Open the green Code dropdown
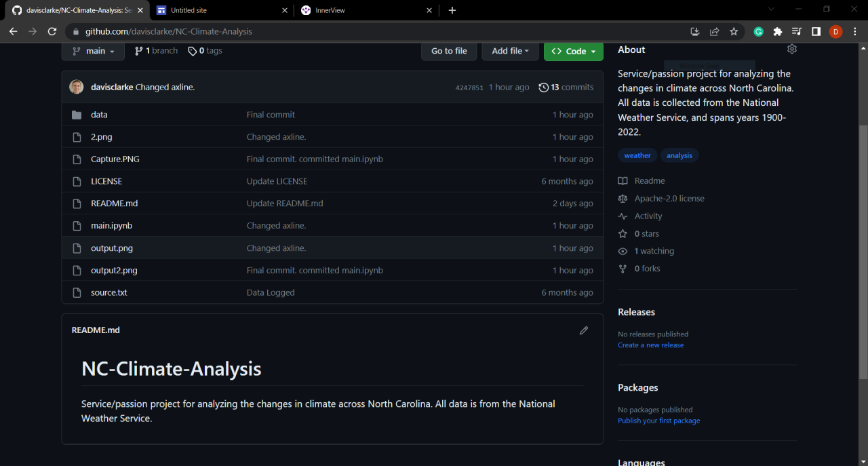 (x=573, y=51)
